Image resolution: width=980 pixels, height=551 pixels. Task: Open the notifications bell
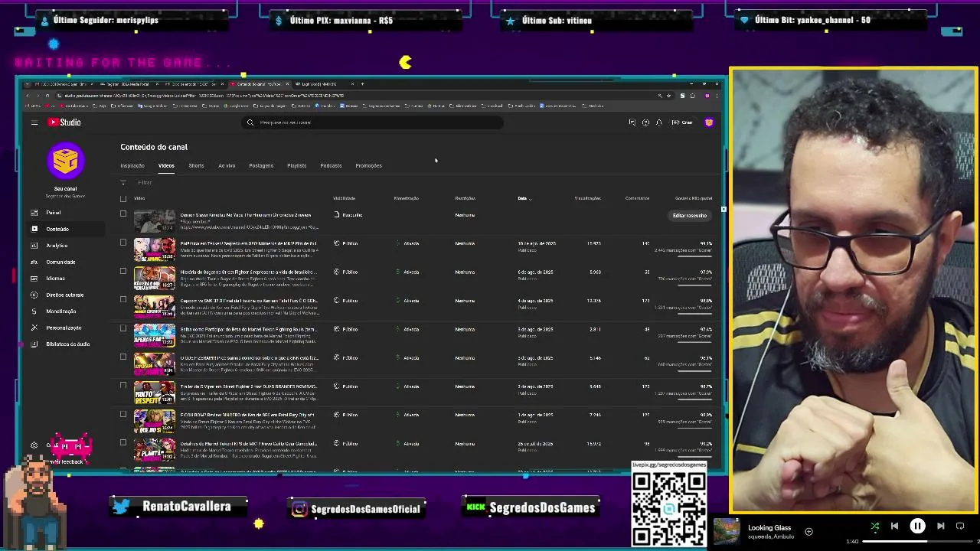(658, 122)
